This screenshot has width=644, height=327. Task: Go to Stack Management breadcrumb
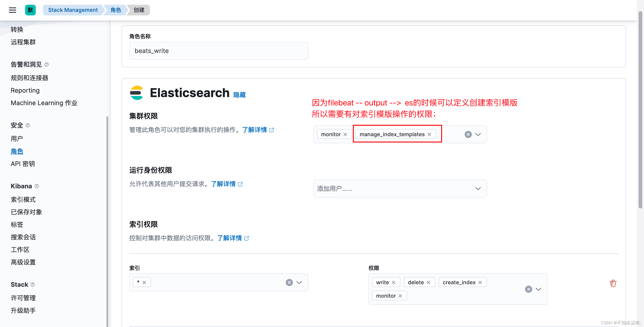[x=73, y=10]
